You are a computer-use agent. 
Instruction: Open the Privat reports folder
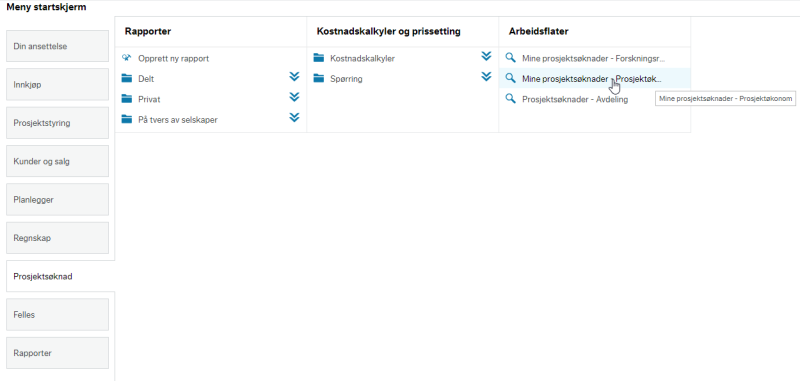149,99
